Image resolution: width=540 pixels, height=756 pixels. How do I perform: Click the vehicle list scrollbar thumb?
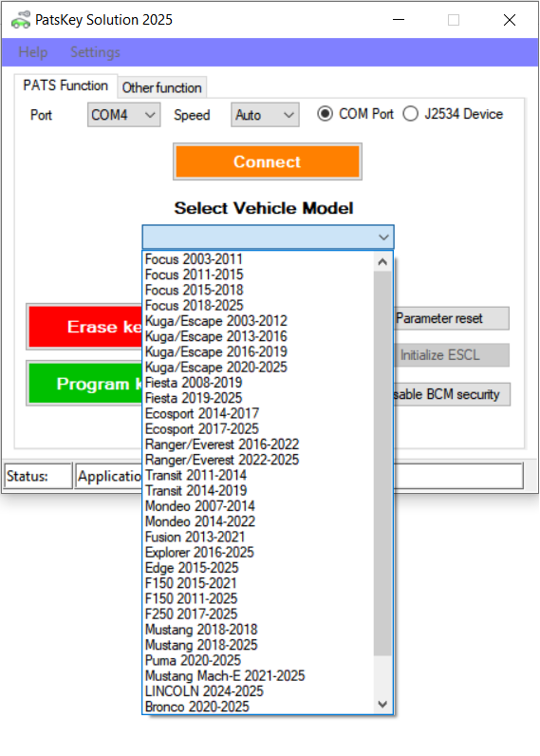coord(383,463)
